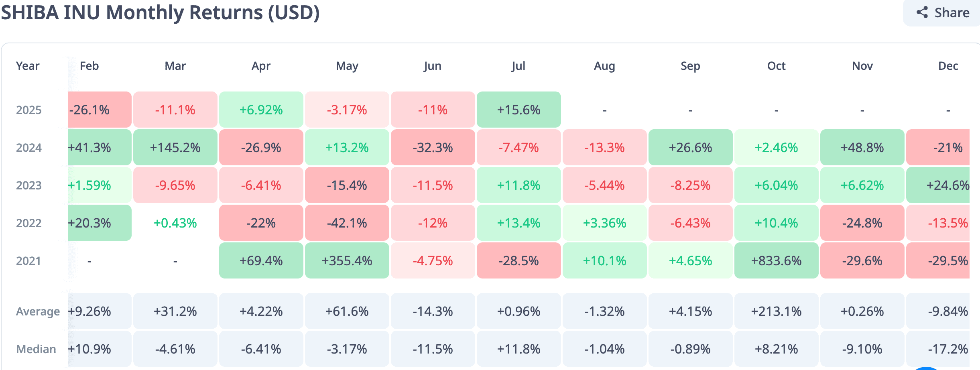Image resolution: width=980 pixels, height=370 pixels.
Task: Select the Oct average +213.1% cell
Action: point(776,311)
